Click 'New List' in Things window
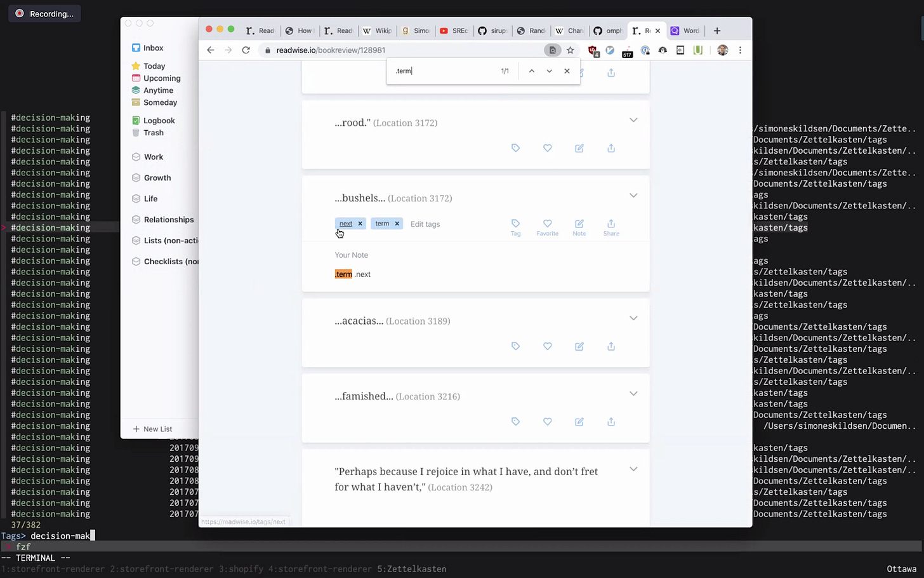924x578 pixels. pos(152,429)
